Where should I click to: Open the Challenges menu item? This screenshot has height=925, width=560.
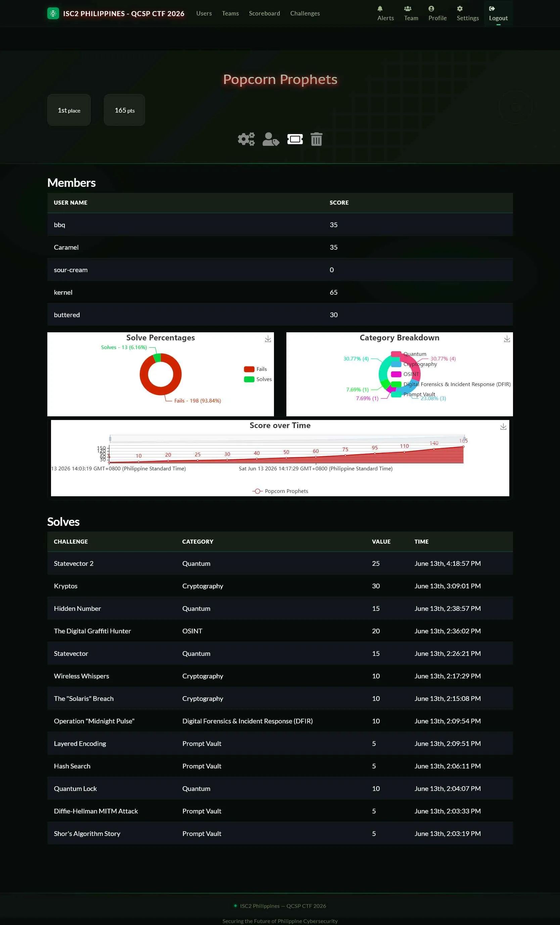[305, 13]
